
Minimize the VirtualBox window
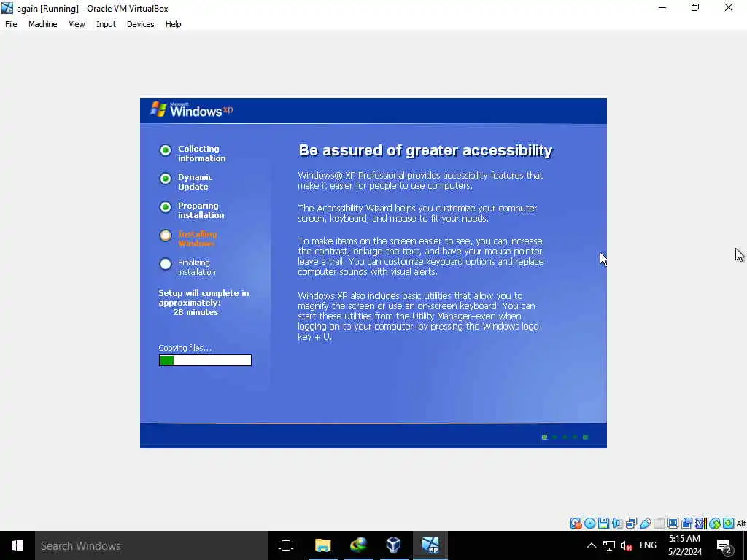pos(662,8)
